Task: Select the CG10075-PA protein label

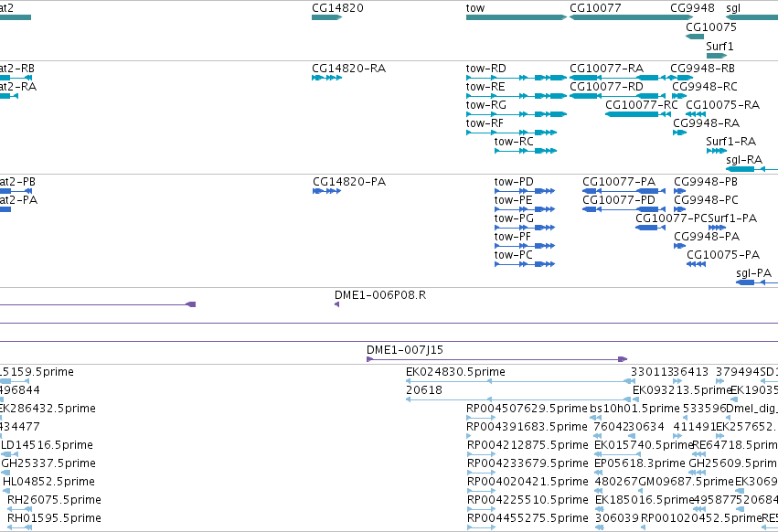Action: click(x=723, y=256)
